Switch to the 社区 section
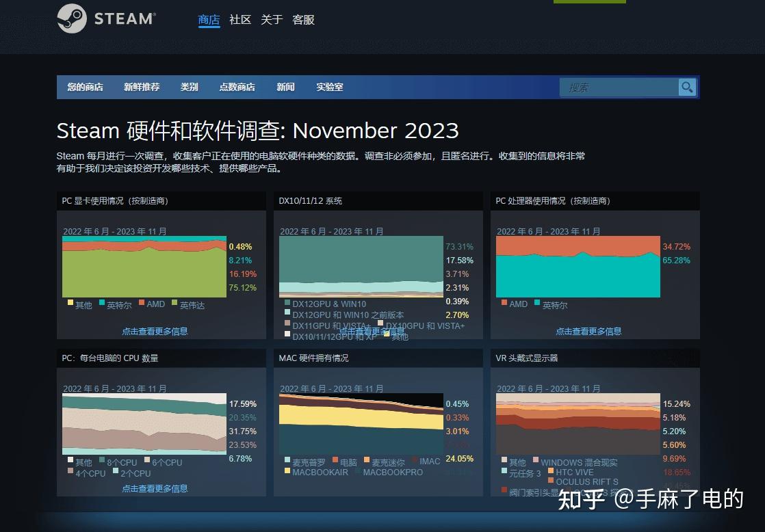This screenshot has width=765, height=532. pyautogui.click(x=240, y=21)
